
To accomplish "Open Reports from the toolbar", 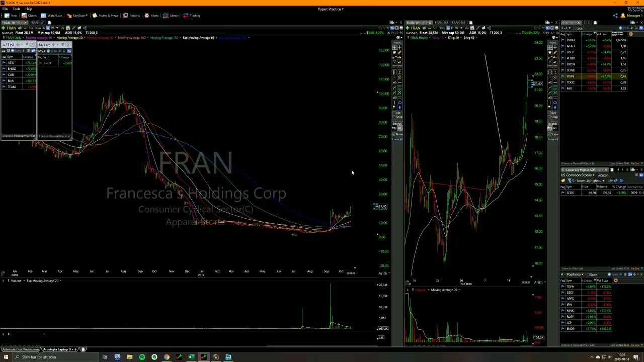I will pyautogui.click(x=131, y=16).
